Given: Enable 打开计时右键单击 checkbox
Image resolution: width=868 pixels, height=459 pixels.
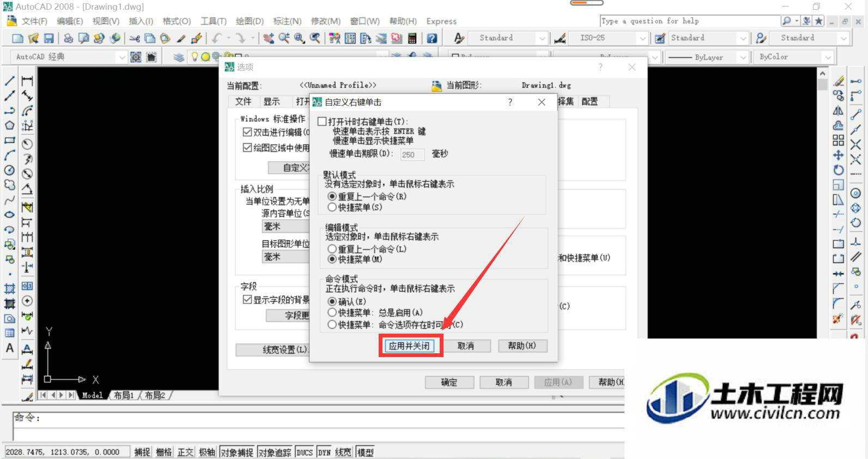Looking at the screenshot, I should (323, 122).
